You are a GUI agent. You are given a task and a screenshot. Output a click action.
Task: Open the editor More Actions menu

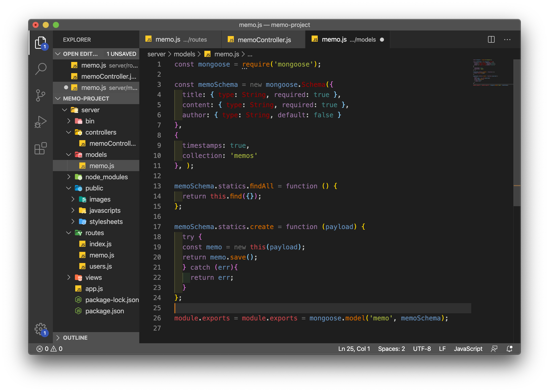tap(507, 40)
